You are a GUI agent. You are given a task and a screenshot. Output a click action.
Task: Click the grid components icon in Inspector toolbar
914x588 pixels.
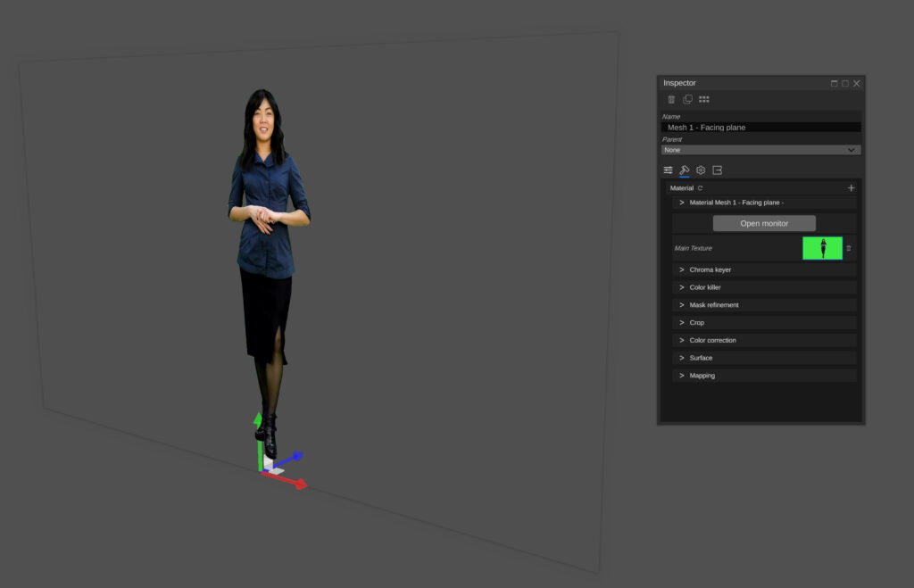click(x=703, y=99)
